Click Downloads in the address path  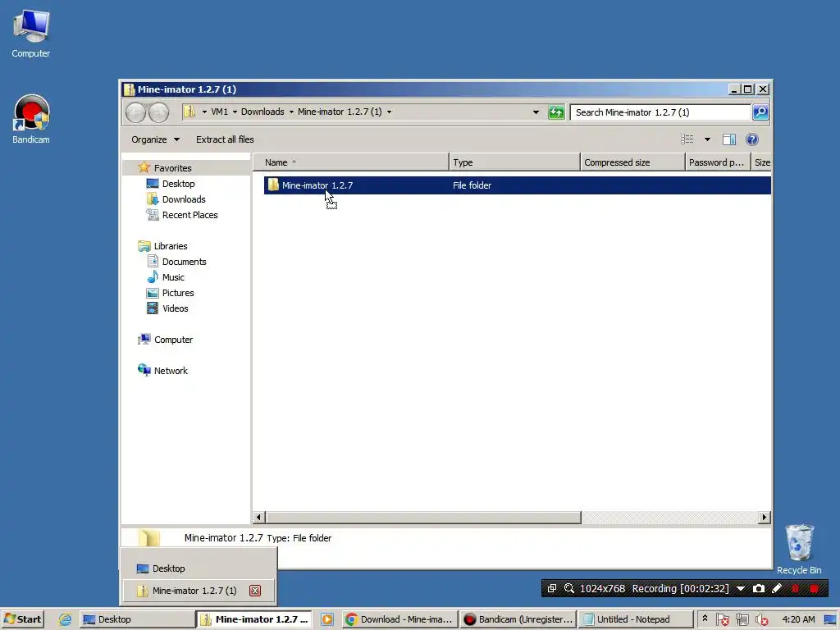(x=262, y=112)
